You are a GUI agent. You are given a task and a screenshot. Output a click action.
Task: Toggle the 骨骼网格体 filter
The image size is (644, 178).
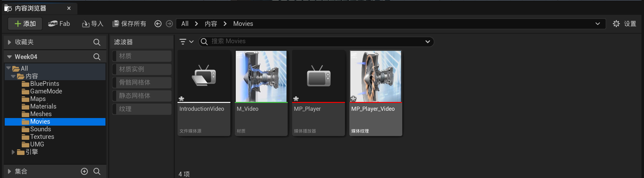[x=142, y=83]
